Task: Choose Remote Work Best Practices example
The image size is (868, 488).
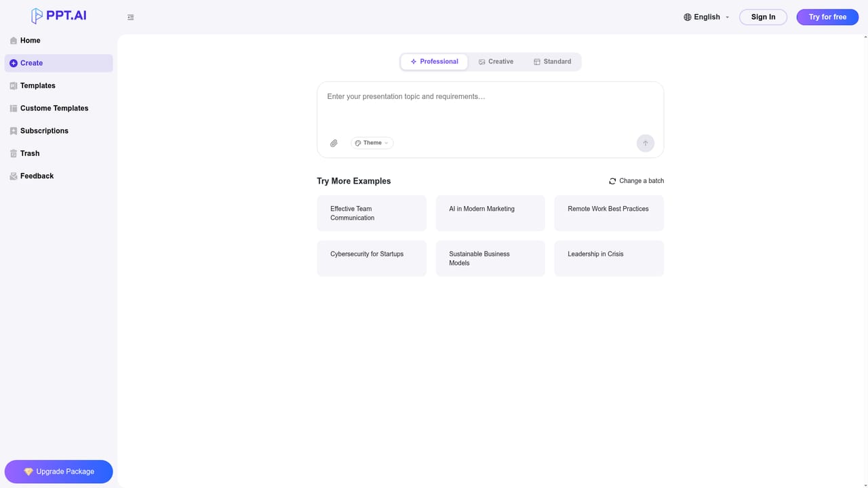Action: (609, 213)
